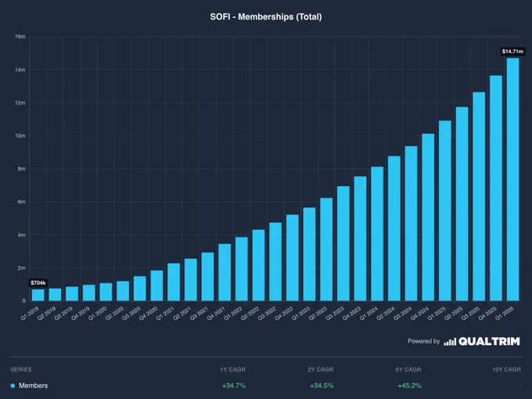Select the Q3 2023 bar

[343, 243]
